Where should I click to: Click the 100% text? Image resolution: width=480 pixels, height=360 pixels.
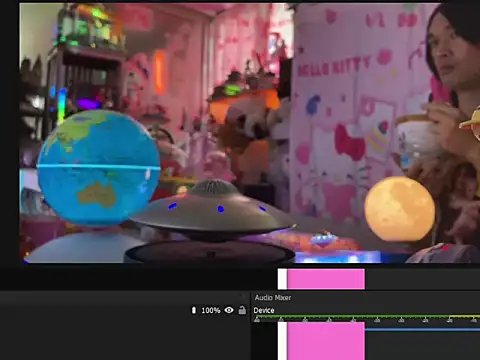(211, 310)
